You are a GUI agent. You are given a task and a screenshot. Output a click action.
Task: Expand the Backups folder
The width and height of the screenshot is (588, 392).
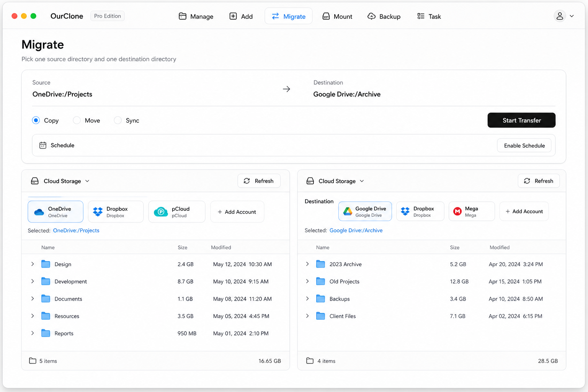point(307,299)
